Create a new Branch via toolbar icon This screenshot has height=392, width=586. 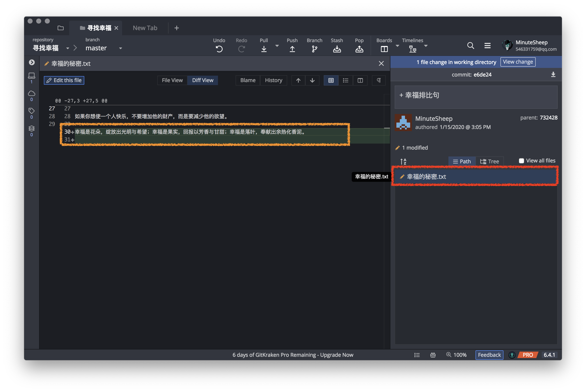314,49
